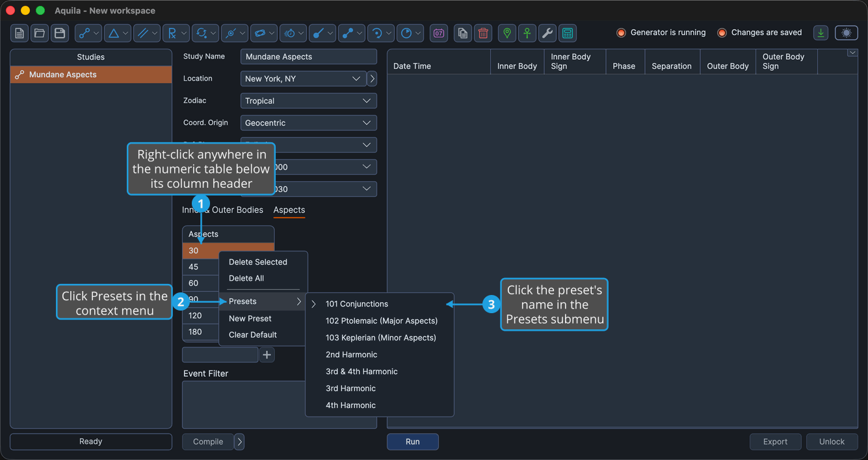This screenshot has height=460, width=868.
Task: Open the teal calculator icon
Action: pyautogui.click(x=568, y=33)
